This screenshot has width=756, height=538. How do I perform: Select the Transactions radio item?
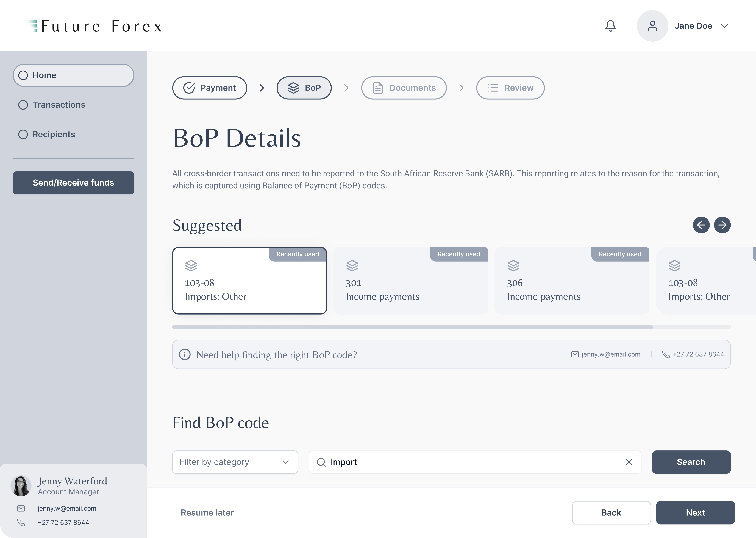click(x=23, y=105)
